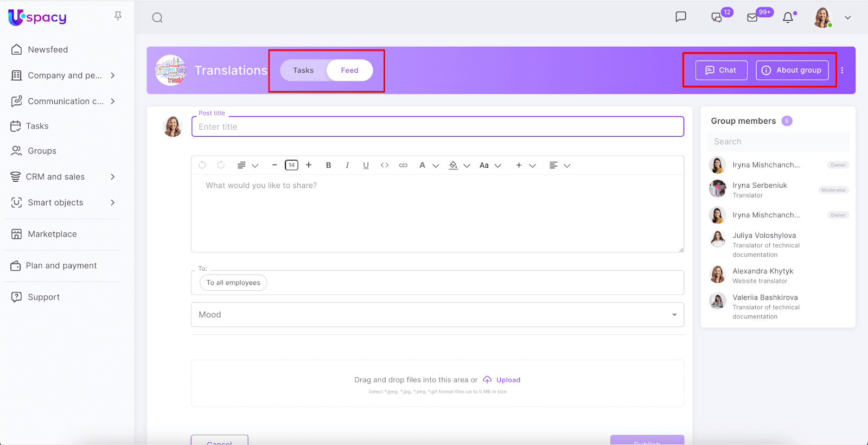Screen dimensions: 868x445
Task: Underline text with the U icon
Action: 366,166
